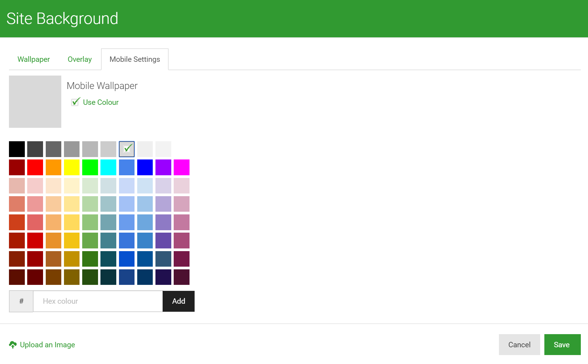Pick the black colour swatch
588x364 pixels.
(17, 149)
